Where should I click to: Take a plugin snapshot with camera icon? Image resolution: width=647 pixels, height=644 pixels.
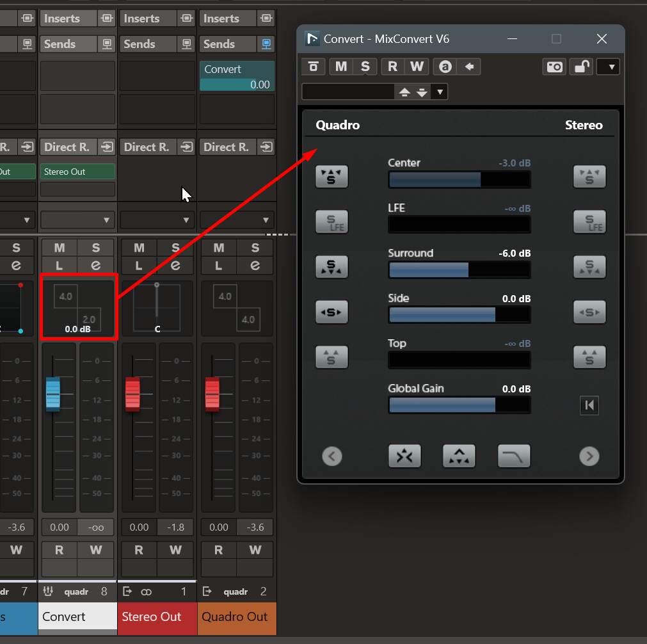coord(554,67)
